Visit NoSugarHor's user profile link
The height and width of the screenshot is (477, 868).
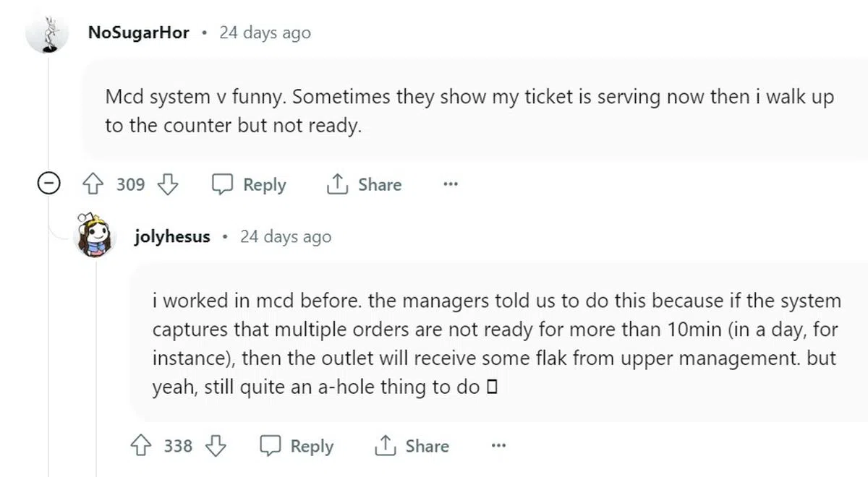coord(138,33)
